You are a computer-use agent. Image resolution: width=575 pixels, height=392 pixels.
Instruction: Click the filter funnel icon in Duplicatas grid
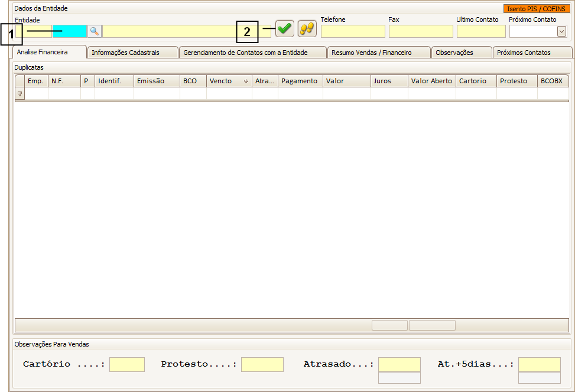20,94
